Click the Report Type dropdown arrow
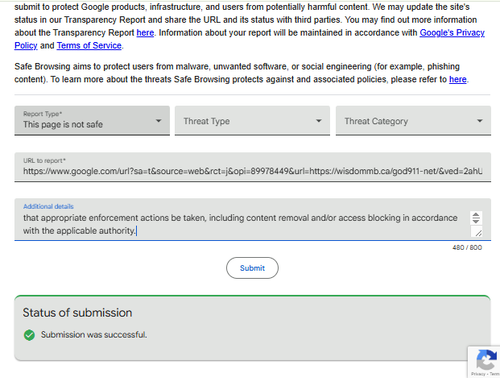 pos(159,121)
